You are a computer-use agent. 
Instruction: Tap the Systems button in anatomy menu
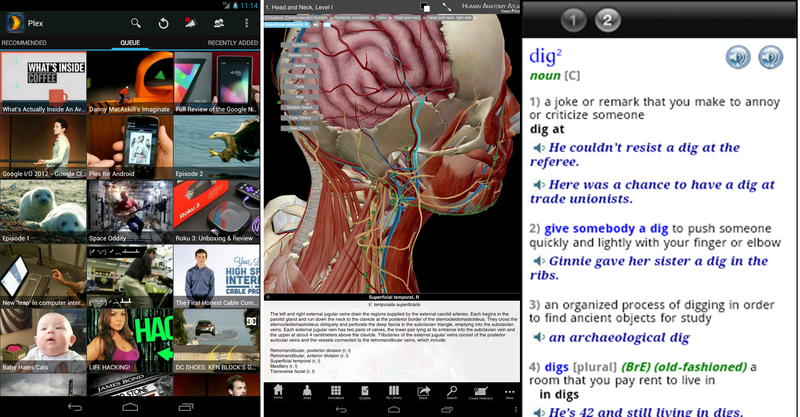pos(300,45)
